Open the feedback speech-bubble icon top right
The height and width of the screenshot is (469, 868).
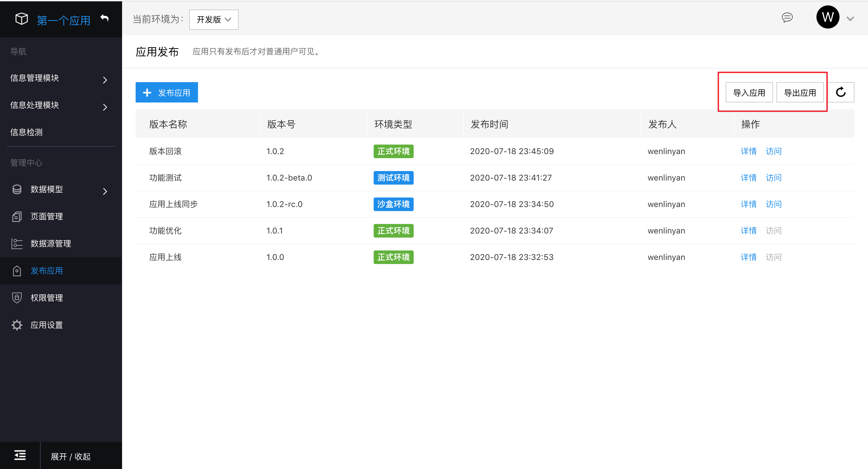pyautogui.click(x=787, y=18)
